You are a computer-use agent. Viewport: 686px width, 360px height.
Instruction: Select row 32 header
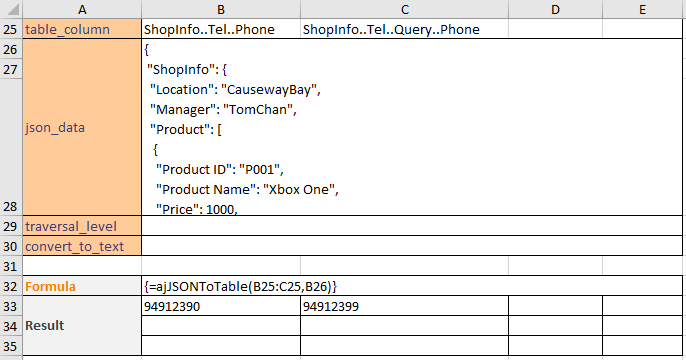click(11, 286)
